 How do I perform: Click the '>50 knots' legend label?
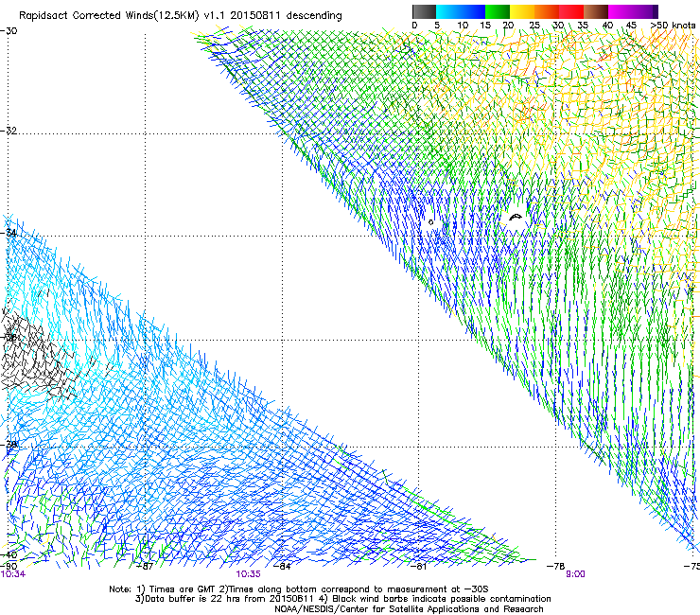pyautogui.click(x=673, y=25)
